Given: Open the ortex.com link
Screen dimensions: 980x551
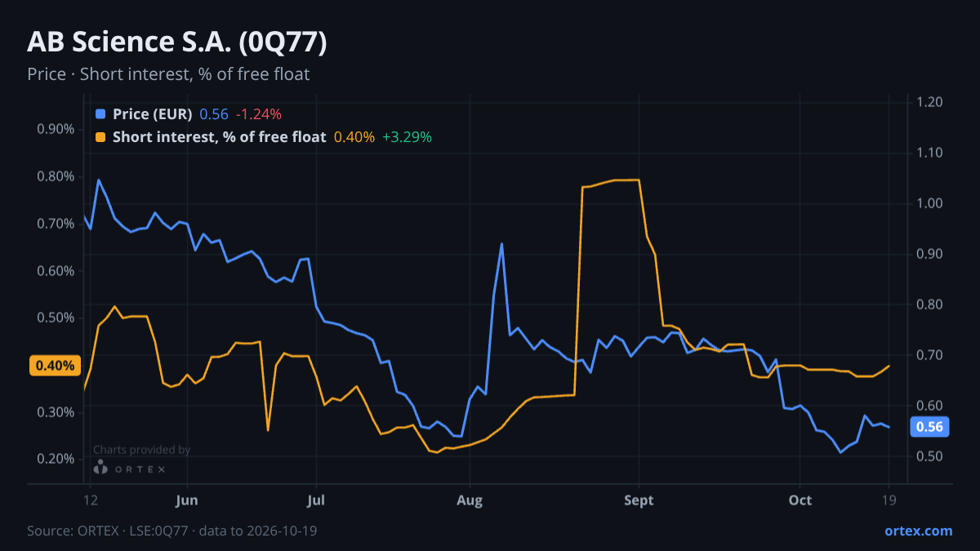Looking at the screenshot, I should pos(919,531).
